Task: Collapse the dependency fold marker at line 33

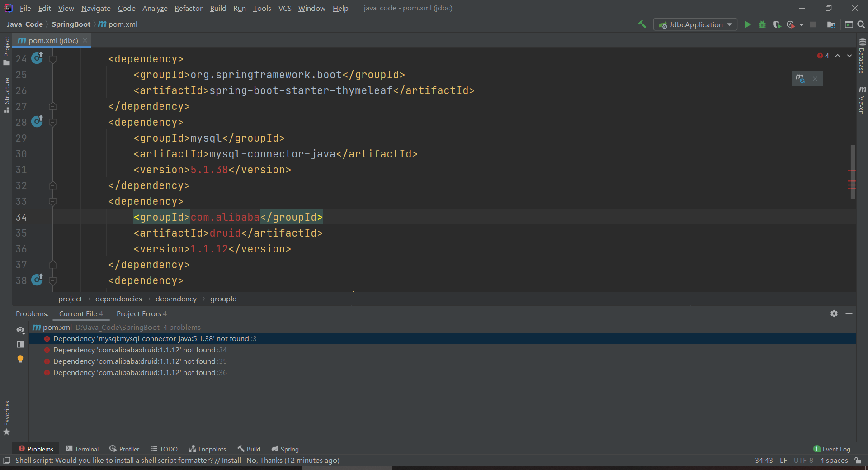Action: click(53, 201)
